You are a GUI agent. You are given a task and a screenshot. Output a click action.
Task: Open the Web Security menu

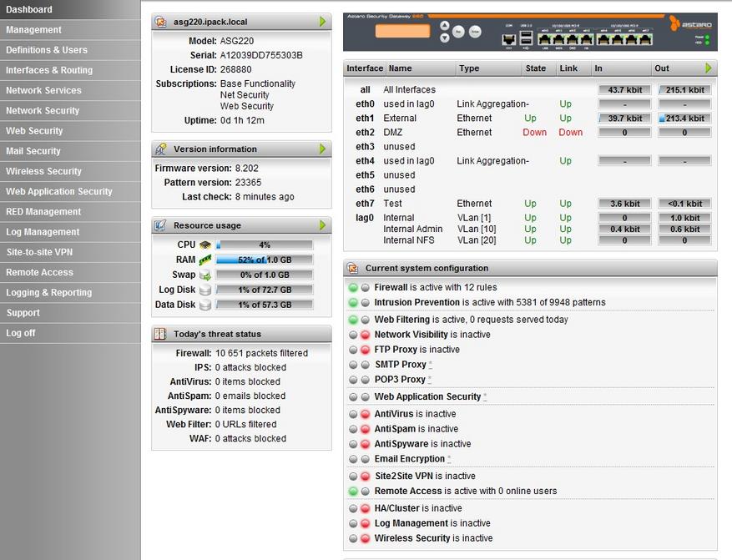coord(70,131)
